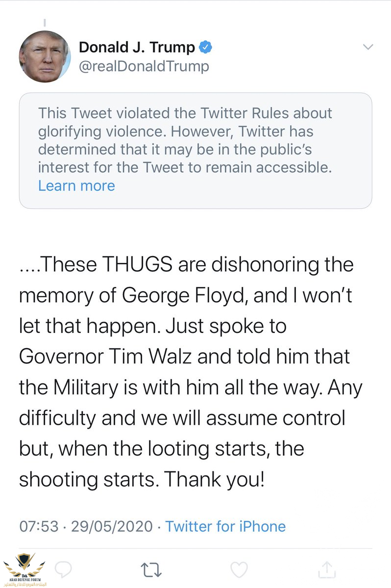391x588 pixels.
Task: Click the Twitter for iPhone source link
Action: pos(225,526)
